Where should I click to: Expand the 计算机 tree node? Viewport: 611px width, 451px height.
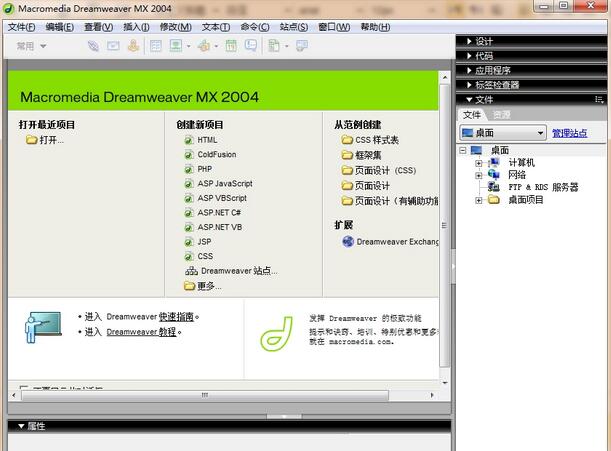pos(479,163)
